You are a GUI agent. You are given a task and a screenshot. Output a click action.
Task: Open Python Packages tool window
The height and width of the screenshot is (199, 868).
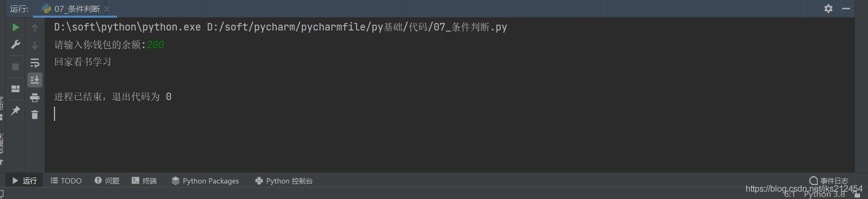coord(205,181)
